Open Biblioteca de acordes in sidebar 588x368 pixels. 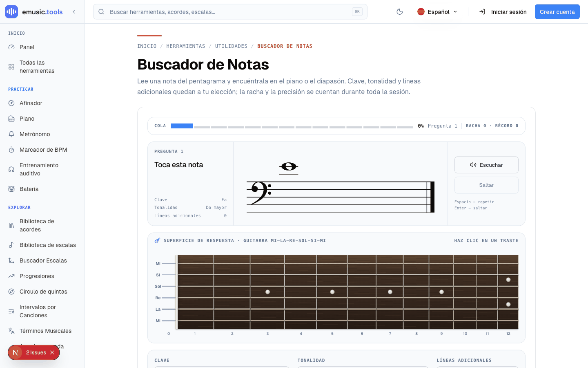pos(42,225)
